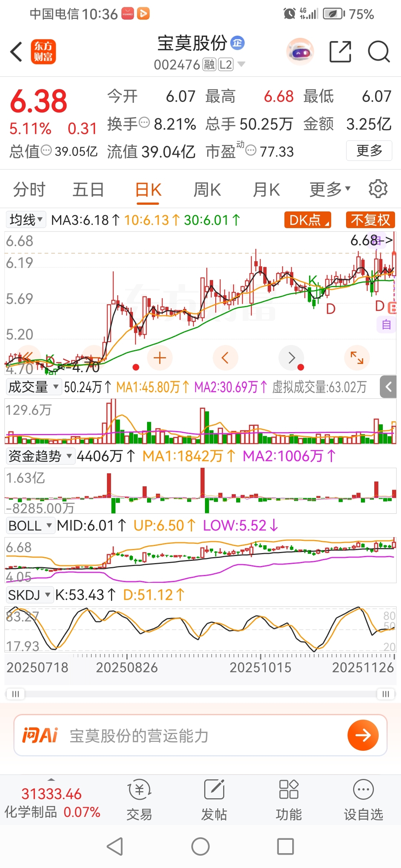Toggle the 不复权 adjustment button

tap(371, 220)
